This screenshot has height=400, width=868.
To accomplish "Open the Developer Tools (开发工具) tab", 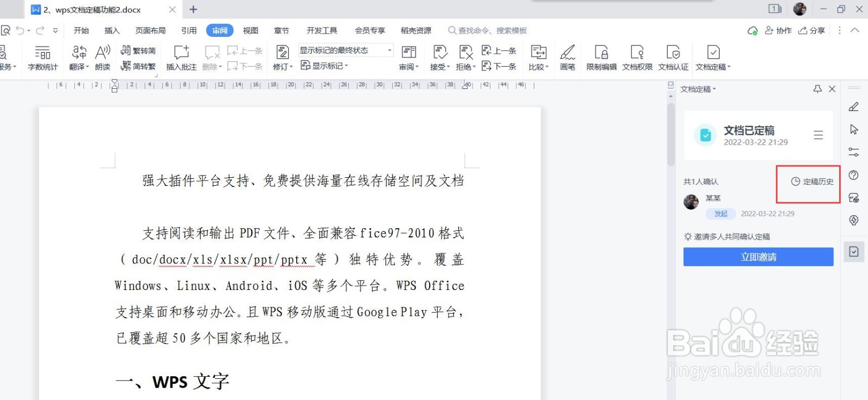I will [322, 30].
